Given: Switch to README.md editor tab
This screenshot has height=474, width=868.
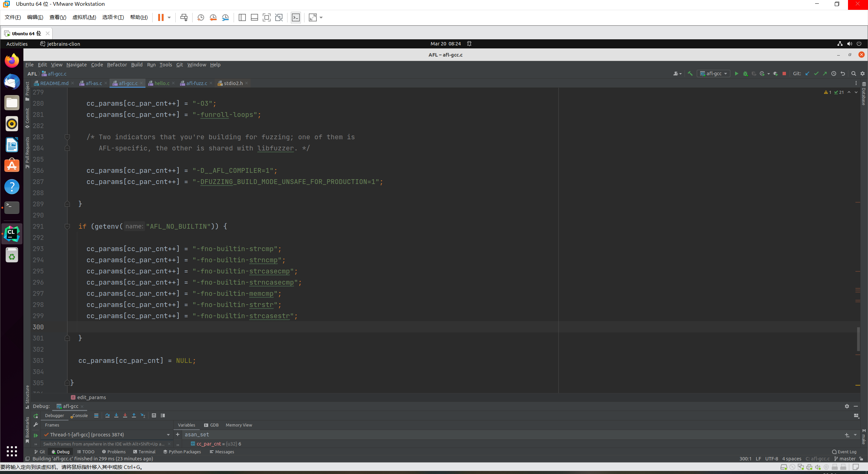Looking at the screenshot, I should point(54,83).
